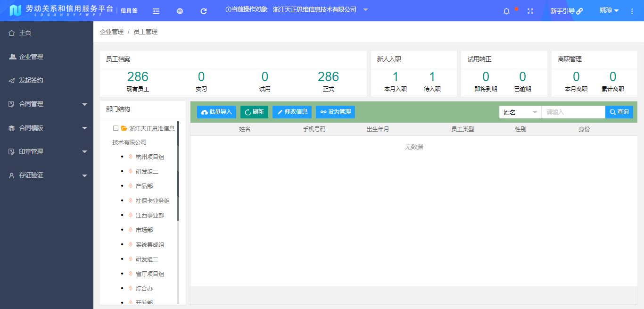Click the department icon beside 杭州项目组
Image resolution: width=644 pixels, height=309 pixels.
pyautogui.click(x=131, y=157)
